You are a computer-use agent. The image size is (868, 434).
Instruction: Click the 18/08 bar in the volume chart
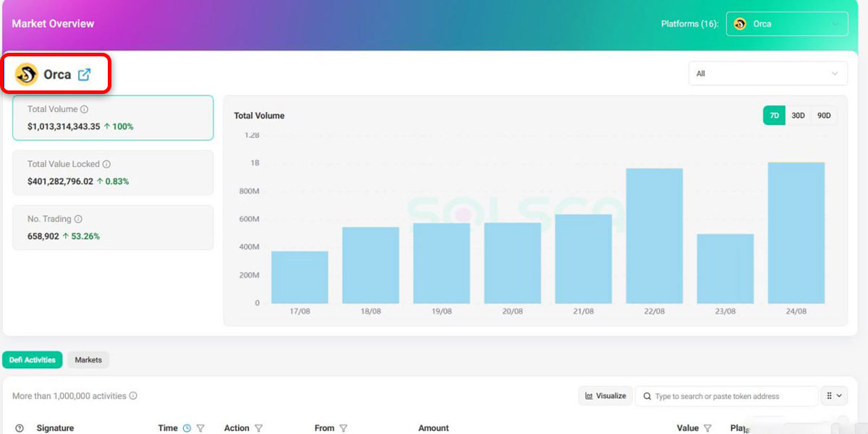(x=370, y=265)
